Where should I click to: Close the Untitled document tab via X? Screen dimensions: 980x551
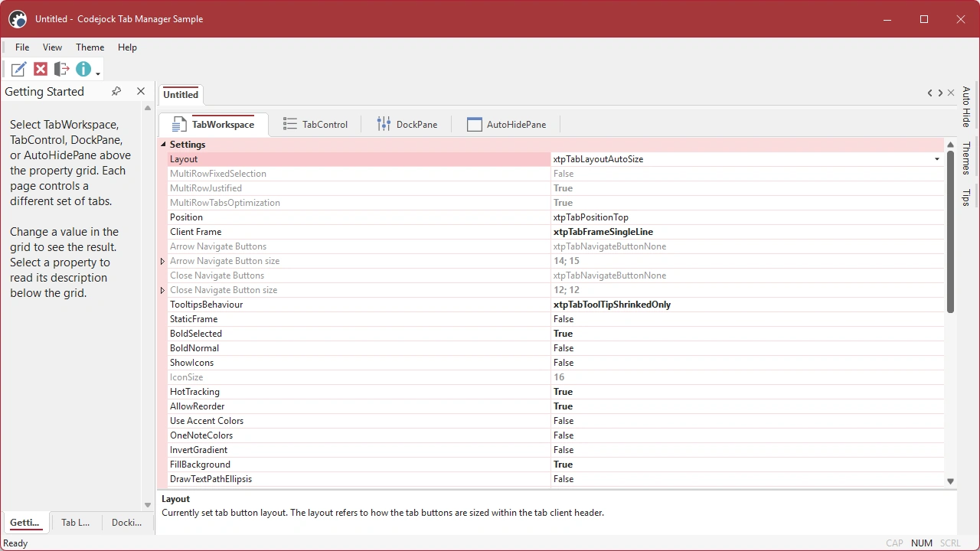click(951, 93)
